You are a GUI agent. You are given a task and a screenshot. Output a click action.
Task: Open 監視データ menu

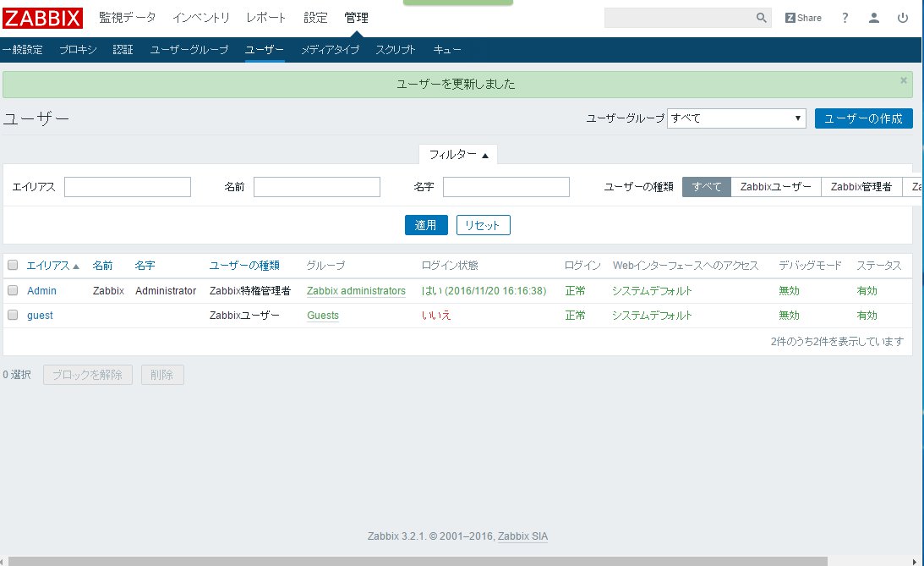(x=128, y=18)
